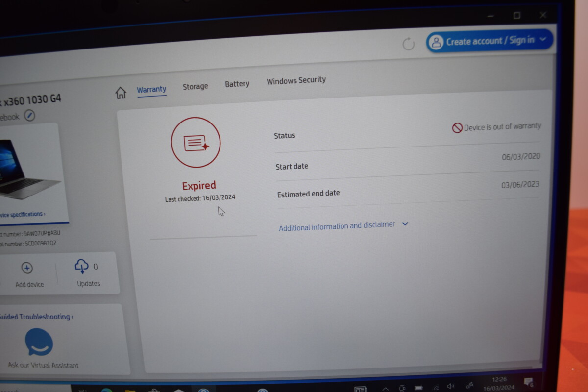Expand the sign-in dropdown chevron

pyautogui.click(x=543, y=39)
